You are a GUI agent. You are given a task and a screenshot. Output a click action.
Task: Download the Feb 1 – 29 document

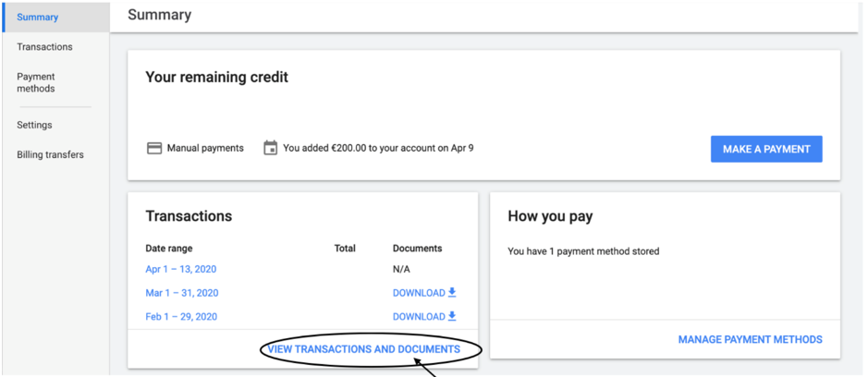pos(424,317)
